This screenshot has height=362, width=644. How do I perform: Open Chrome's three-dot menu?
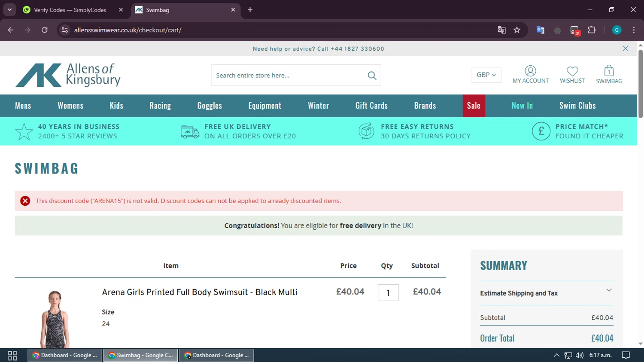pyautogui.click(x=634, y=30)
